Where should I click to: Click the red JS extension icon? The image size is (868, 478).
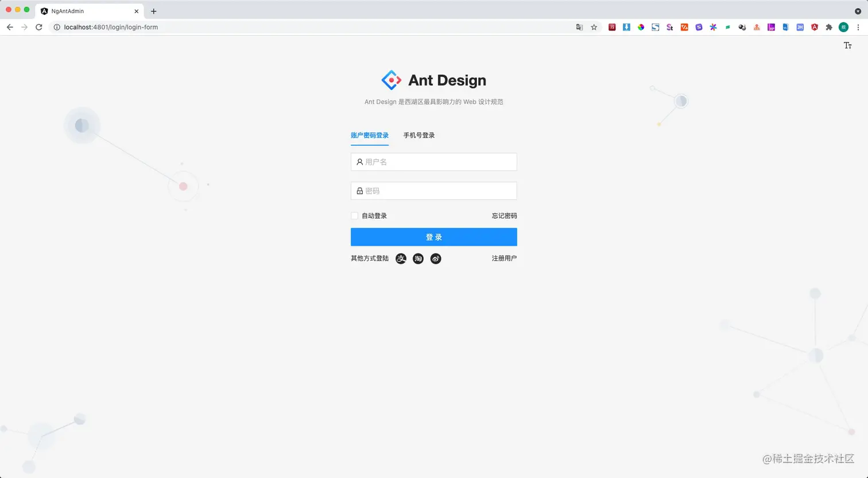(x=612, y=27)
